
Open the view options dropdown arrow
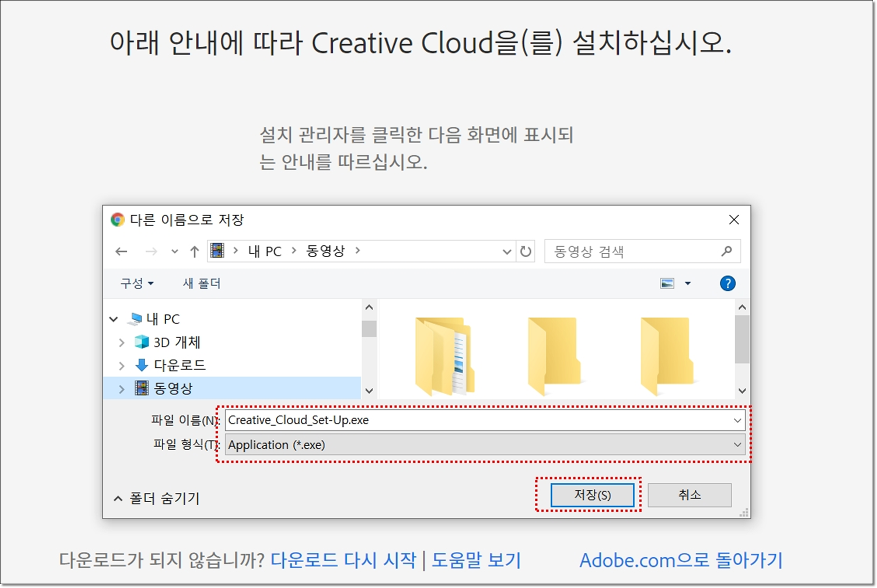coord(688,283)
